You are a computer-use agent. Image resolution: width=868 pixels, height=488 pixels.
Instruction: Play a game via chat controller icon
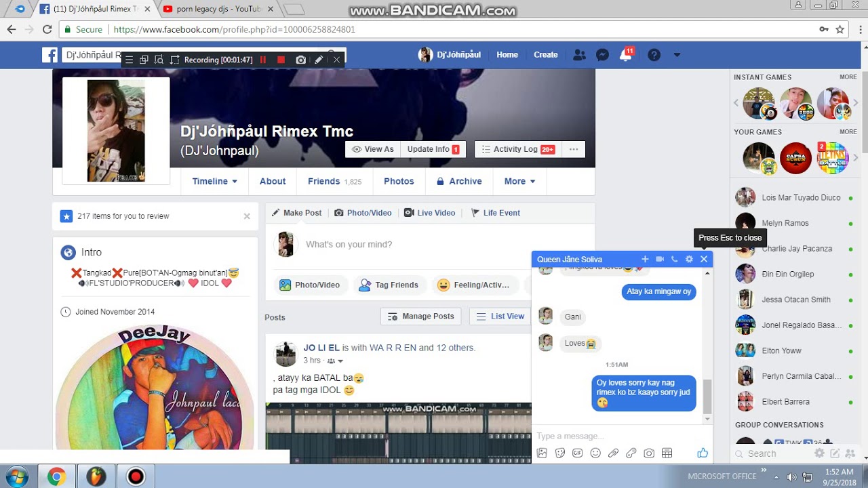point(631,453)
